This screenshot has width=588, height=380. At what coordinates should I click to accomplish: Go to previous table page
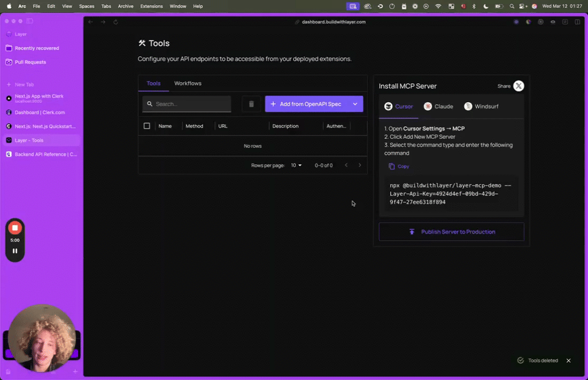coord(346,165)
